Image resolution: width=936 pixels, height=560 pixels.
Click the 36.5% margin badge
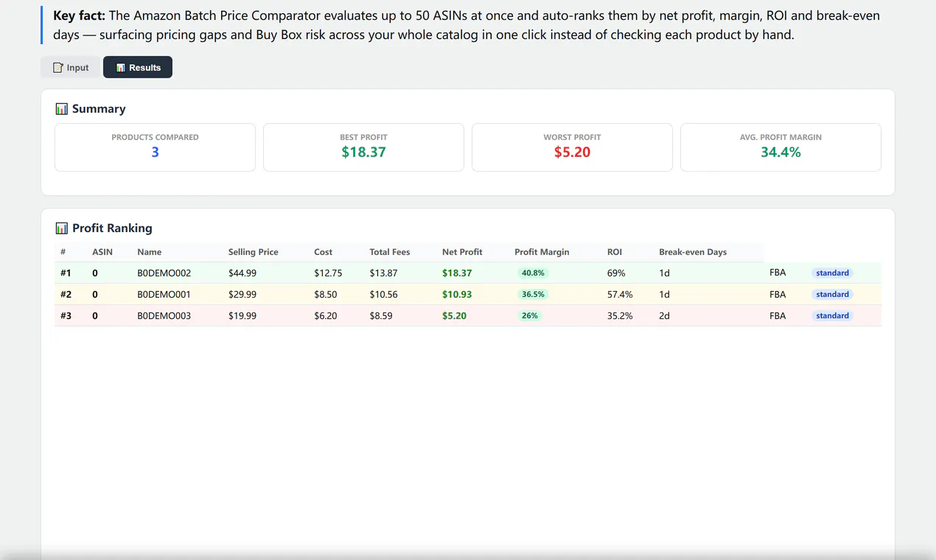tap(533, 295)
